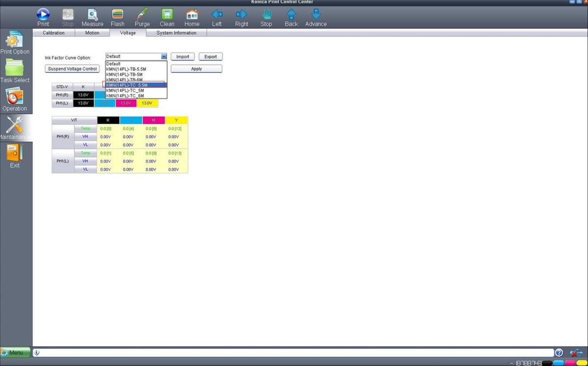Click the Import button
The height and width of the screenshot is (366, 588).
[x=183, y=56]
